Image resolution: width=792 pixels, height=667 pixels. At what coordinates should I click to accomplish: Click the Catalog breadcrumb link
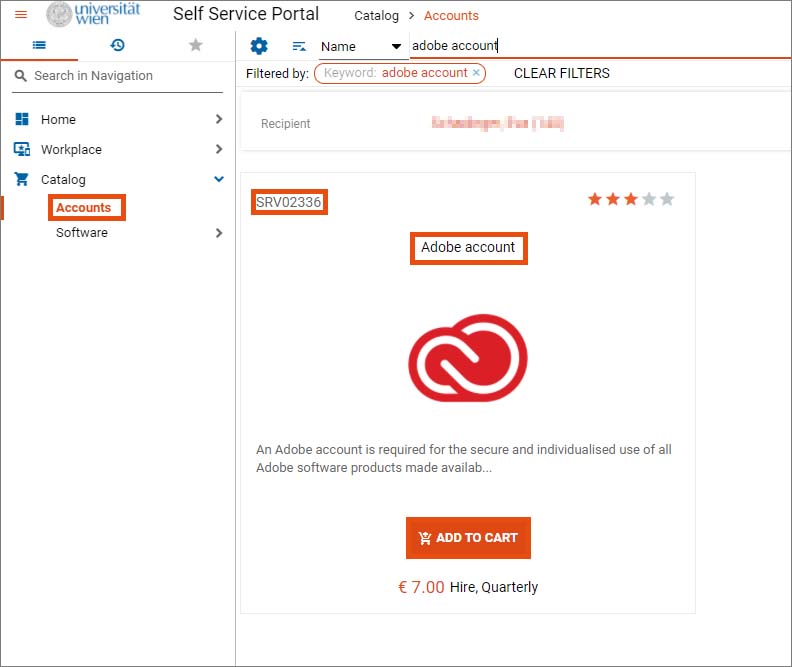376,16
